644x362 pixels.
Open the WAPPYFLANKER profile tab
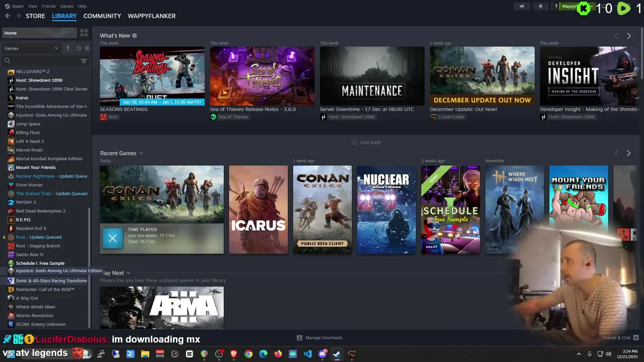point(151,16)
